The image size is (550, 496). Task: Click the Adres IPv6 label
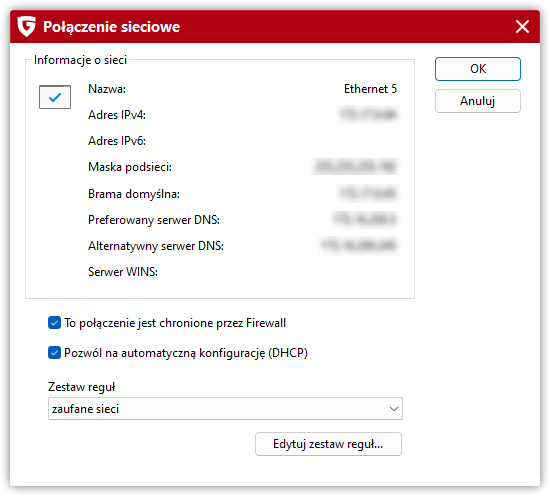(117, 141)
